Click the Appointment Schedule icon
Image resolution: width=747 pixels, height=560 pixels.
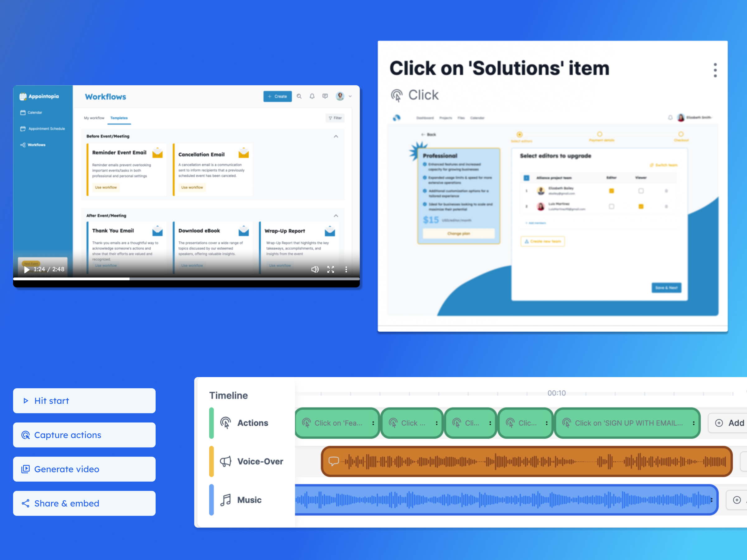(x=23, y=129)
